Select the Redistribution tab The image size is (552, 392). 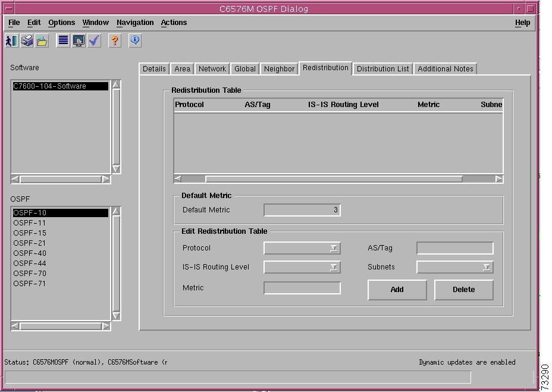pos(325,68)
